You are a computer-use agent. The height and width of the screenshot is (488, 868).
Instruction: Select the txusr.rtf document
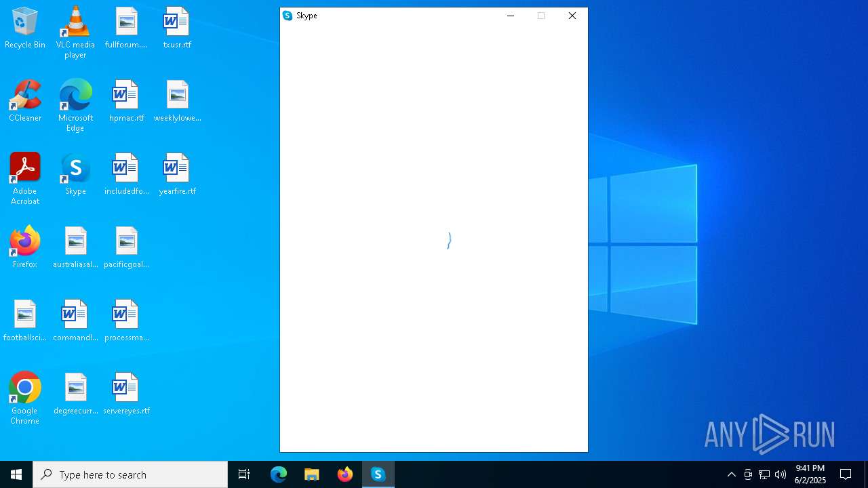tap(177, 28)
